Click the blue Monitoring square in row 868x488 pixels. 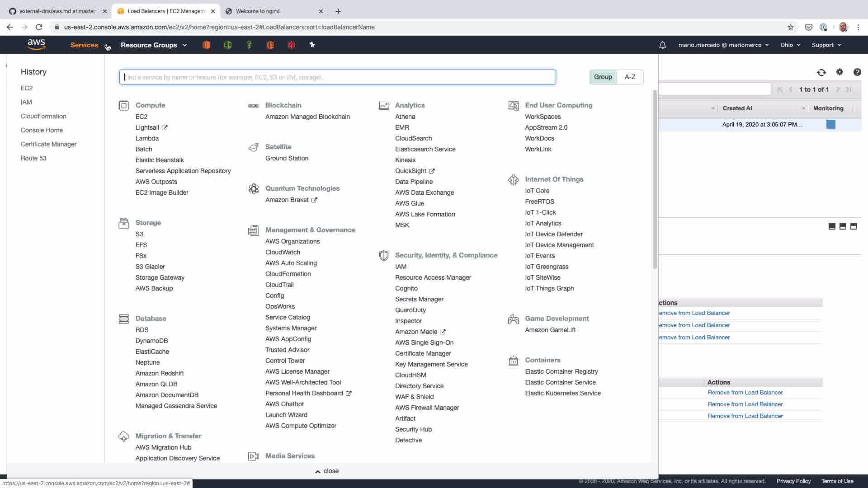click(830, 124)
